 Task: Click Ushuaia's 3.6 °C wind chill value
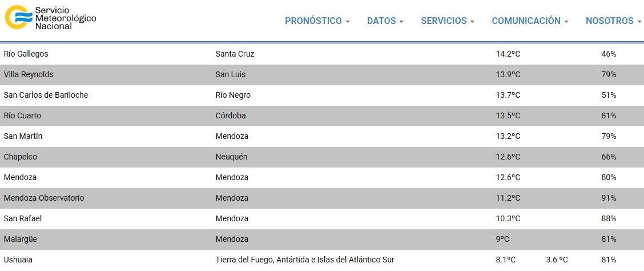(557, 260)
